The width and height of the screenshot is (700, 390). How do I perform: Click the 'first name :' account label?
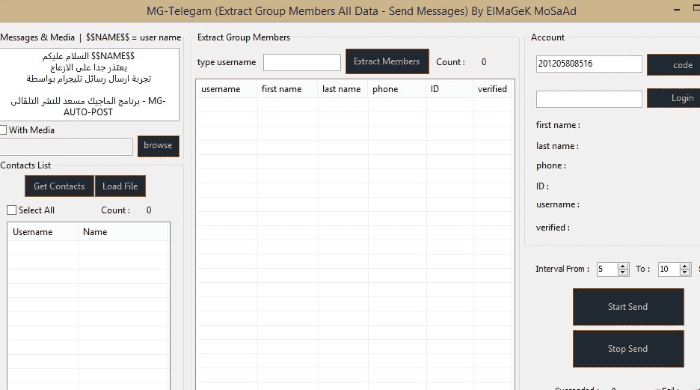point(558,125)
